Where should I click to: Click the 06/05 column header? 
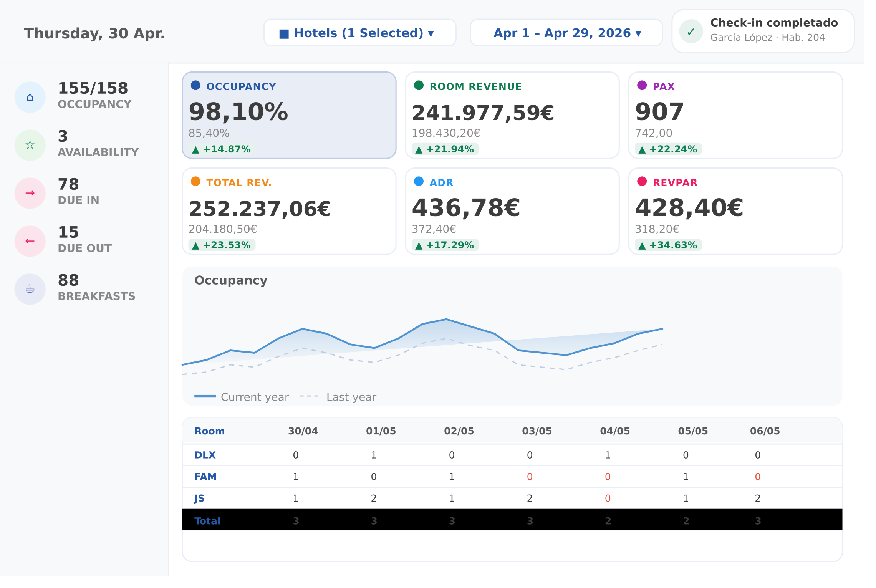pos(765,431)
